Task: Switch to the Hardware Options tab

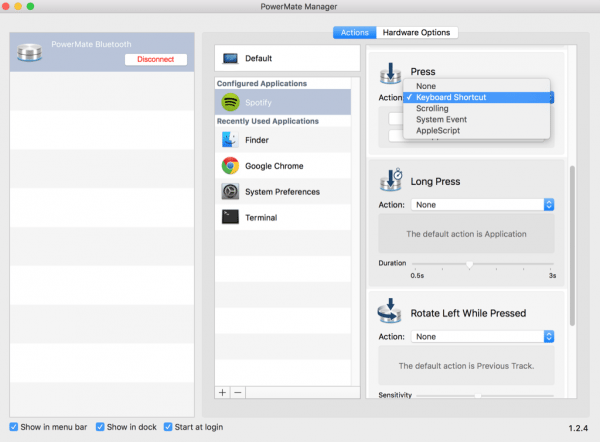Action: coord(417,33)
